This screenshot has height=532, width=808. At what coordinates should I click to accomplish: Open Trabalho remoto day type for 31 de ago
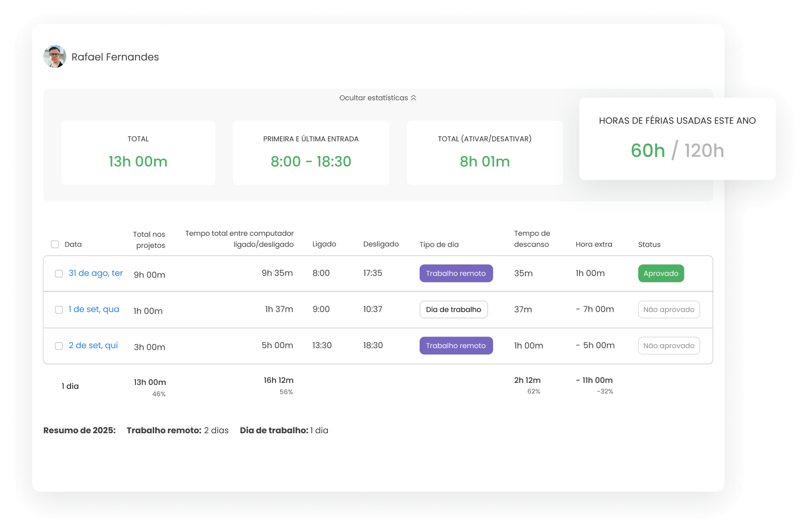click(456, 274)
